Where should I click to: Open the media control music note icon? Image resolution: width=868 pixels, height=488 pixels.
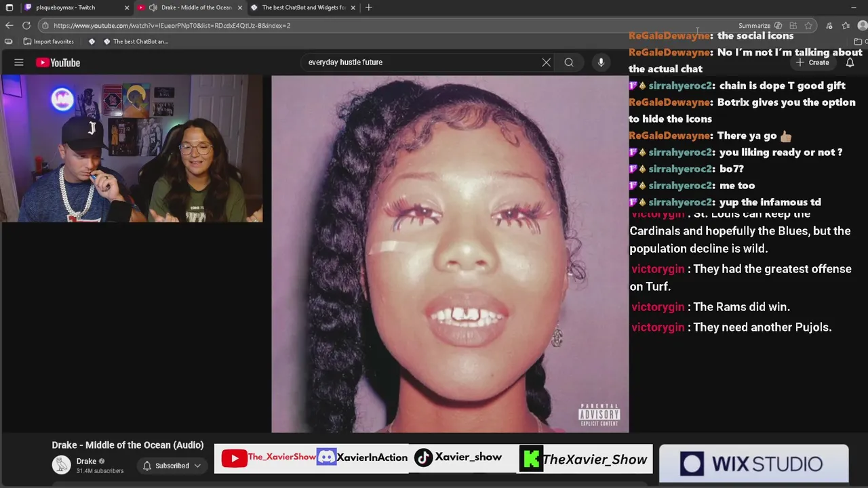(829, 26)
